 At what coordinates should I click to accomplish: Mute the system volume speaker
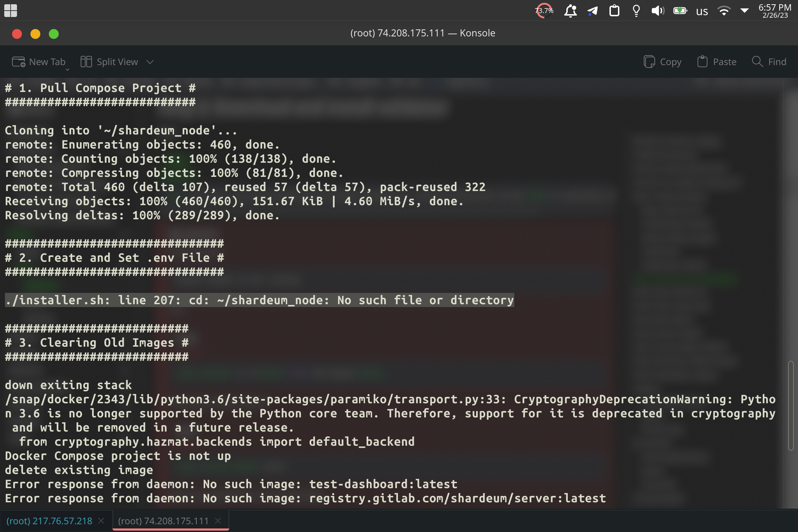click(658, 11)
